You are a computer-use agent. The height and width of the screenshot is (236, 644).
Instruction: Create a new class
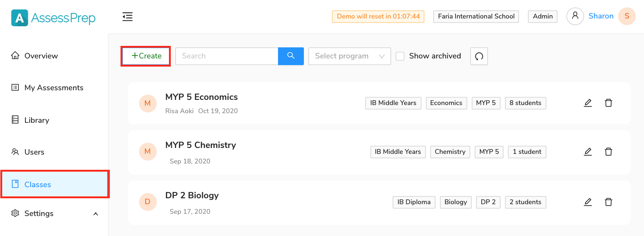point(146,56)
